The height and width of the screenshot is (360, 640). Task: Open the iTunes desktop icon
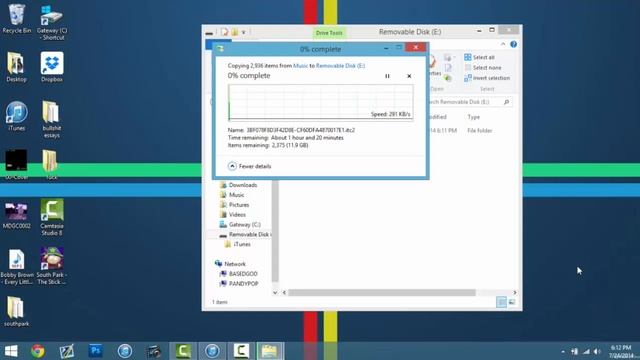coord(16,116)
